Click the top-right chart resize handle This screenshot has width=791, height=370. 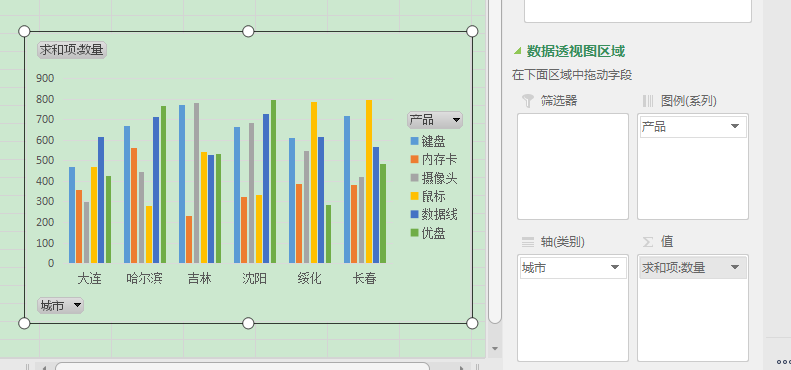472,31
